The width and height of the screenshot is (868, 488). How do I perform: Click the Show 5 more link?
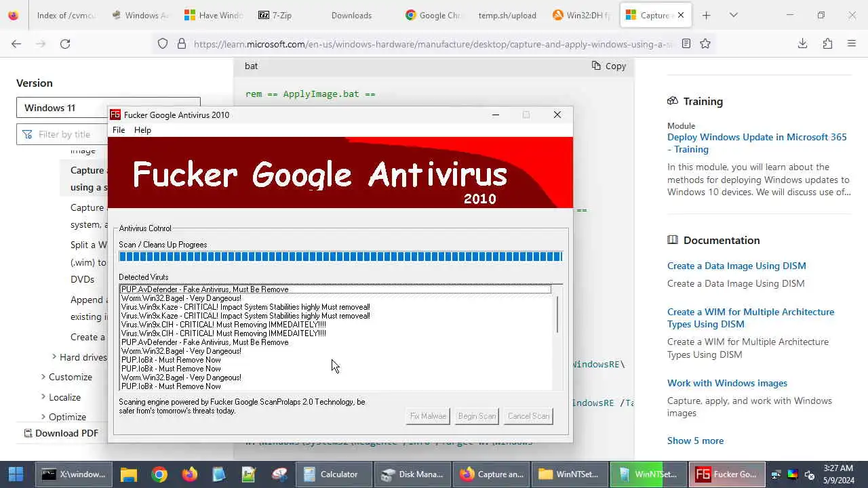695,441
